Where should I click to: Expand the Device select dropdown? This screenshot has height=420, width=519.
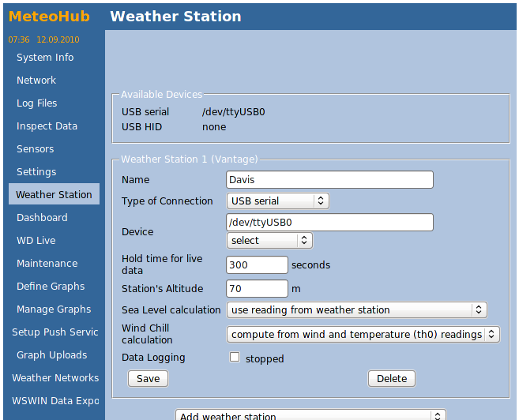click(x=269, y=240)
